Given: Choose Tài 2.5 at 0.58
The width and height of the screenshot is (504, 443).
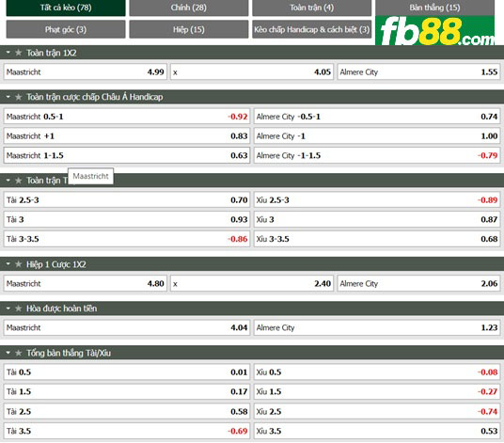Looking at the screenshot, I should tap(127, 412).
